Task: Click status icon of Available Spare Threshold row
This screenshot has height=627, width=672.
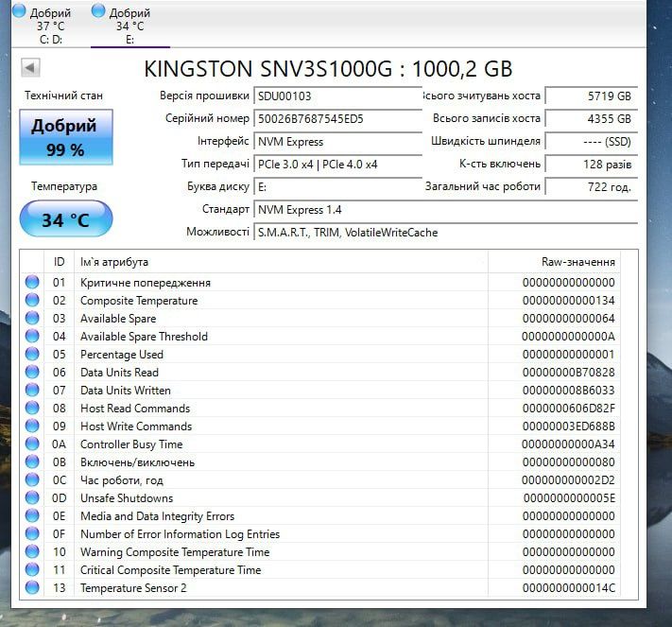Action: coord(32,337)
